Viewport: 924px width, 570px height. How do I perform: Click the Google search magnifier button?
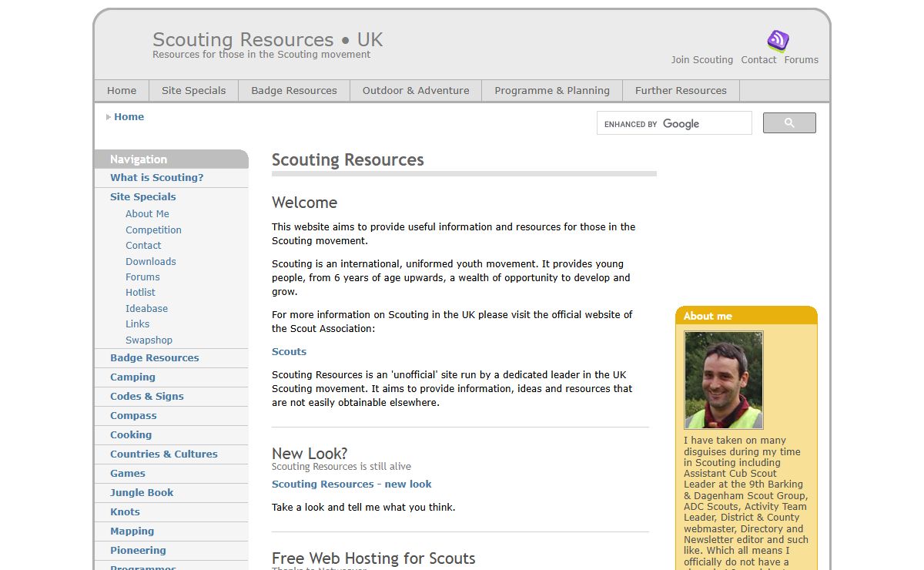coord(789,123)
